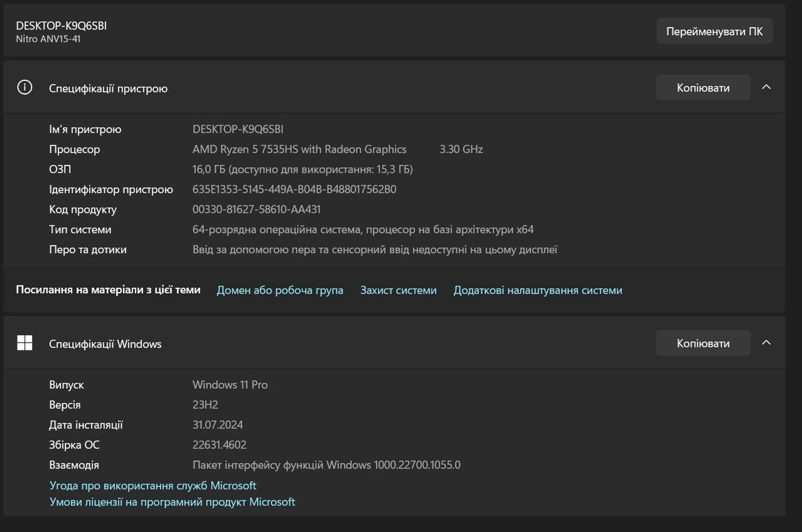Viewport: 802px width, 532px height.
Task: Collapse the Специфікації пристрою section chevron
Action: [766, 87]
